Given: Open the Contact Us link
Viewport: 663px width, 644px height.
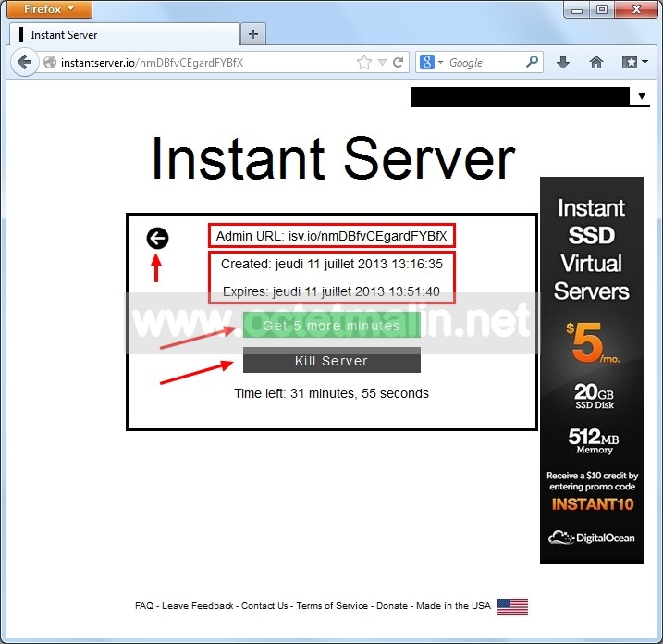Looking at the screenshot, I should 264,605.
